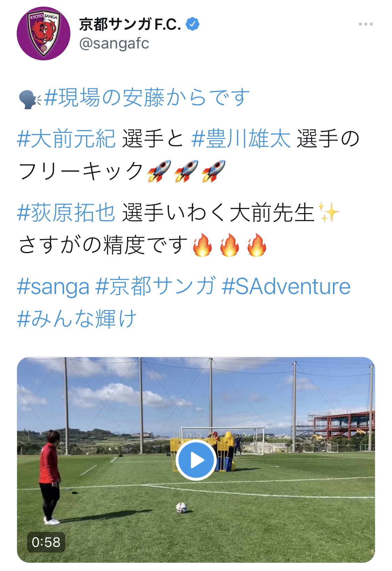Open hashtag #荻原拓也
392x571 pixels.
pyautogui.click(x=66, y=212)
